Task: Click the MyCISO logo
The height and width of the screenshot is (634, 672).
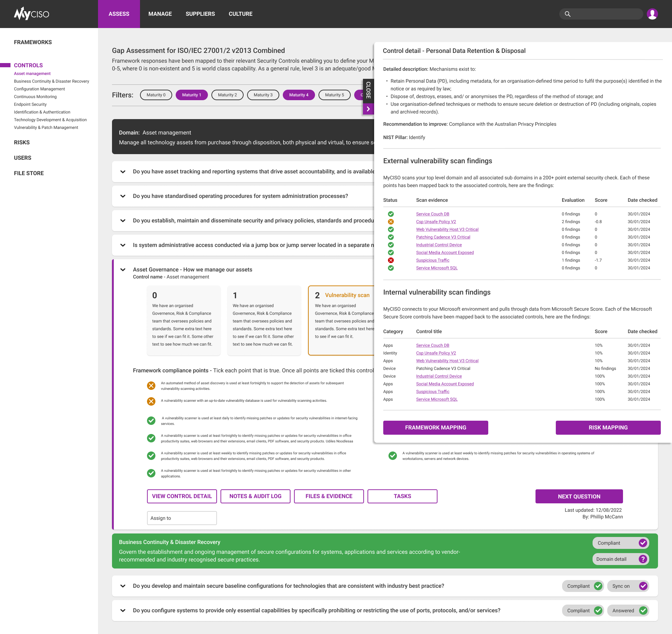Action: [x=31, y=14]
